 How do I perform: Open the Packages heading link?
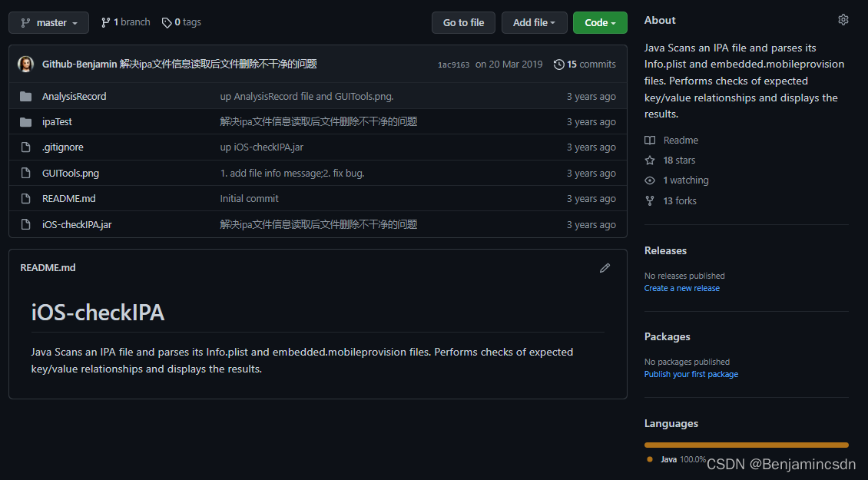pos(667,336)
